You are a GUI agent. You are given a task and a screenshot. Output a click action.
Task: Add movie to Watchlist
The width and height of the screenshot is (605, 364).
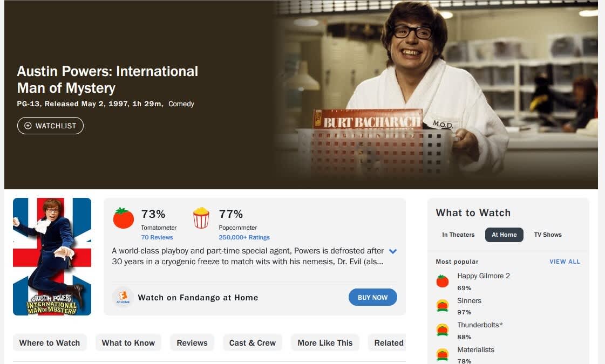tap(50, 126)
